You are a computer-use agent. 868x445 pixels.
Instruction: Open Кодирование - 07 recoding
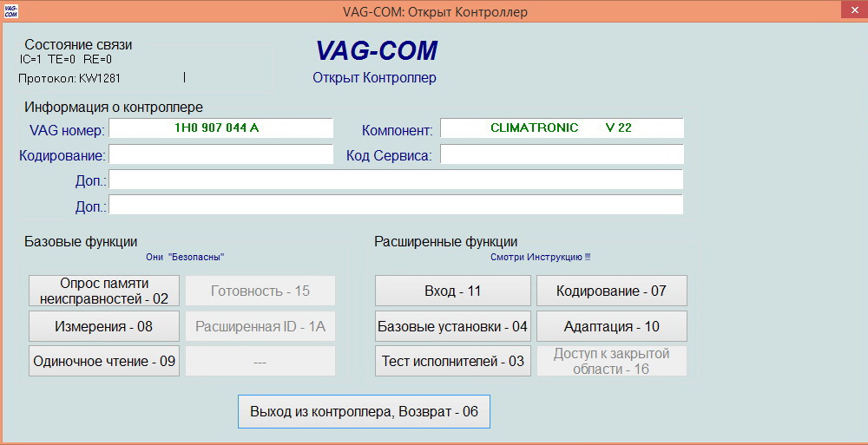(x=612, y=291)
